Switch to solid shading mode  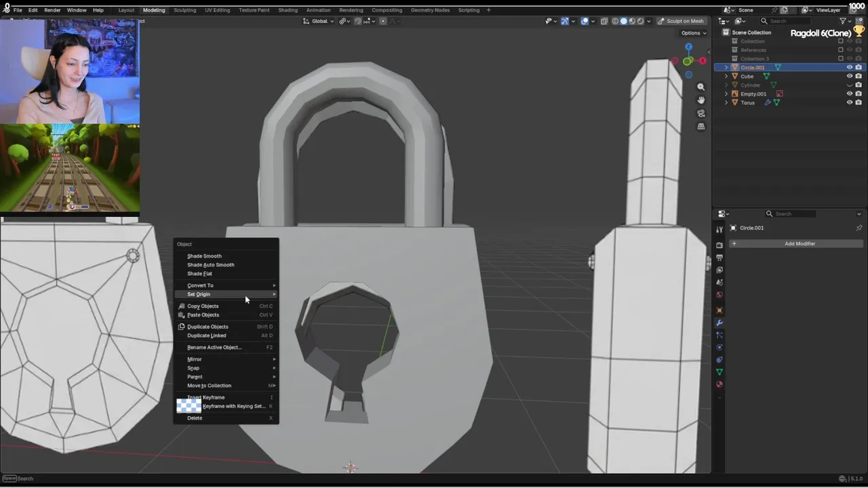tap(624, 21)
